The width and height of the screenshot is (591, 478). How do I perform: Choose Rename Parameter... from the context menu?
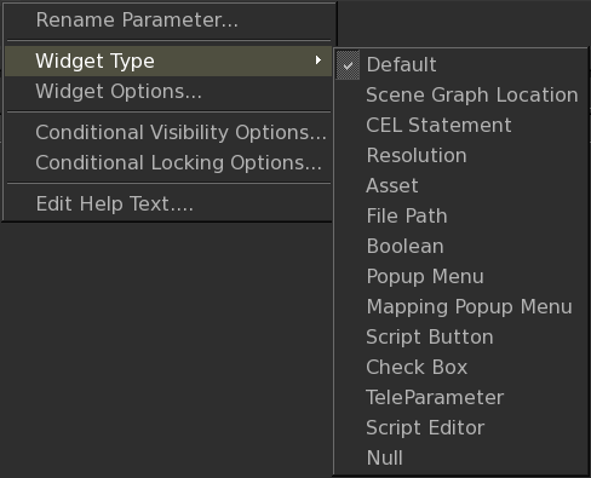[x=168, y=20]
